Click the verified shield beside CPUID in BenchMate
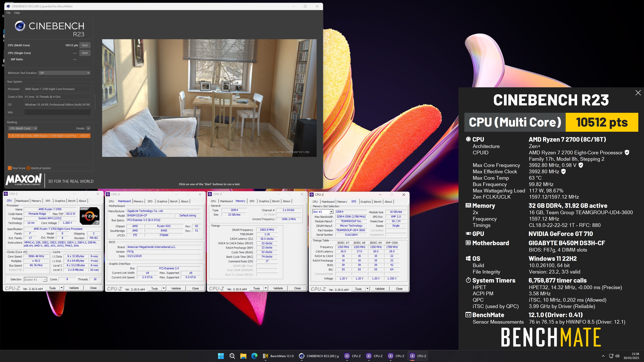 [x=627, y=152]
